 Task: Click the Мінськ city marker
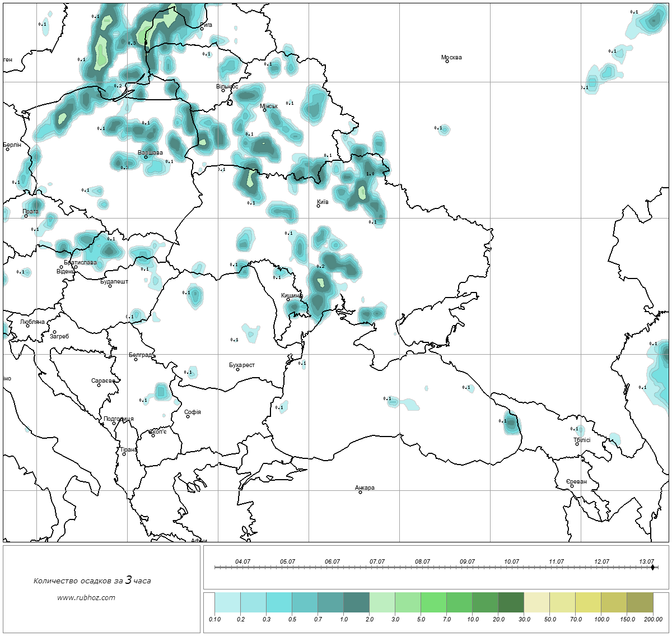[x=265, y=110]
